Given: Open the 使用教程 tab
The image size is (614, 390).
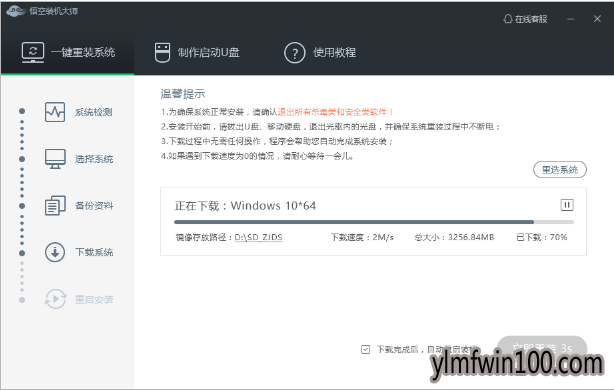Looking at the screenshot, I should point(320,52).
